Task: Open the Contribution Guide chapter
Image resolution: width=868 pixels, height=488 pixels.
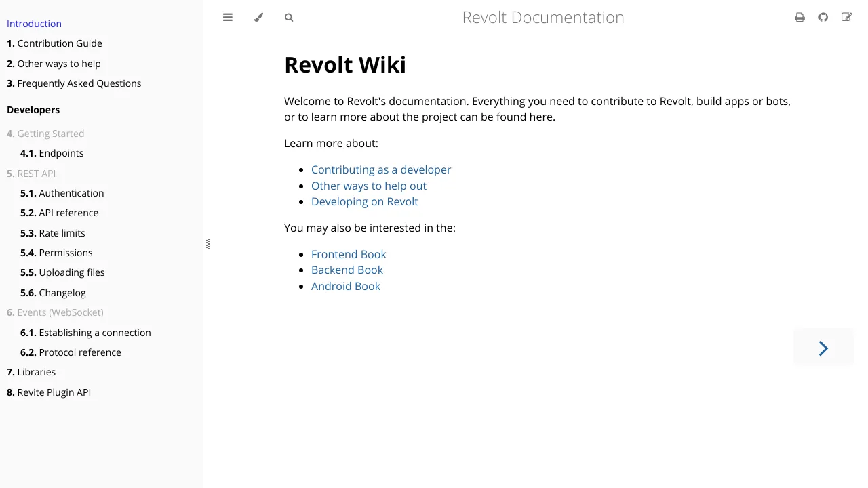Action: coord(54,43)
